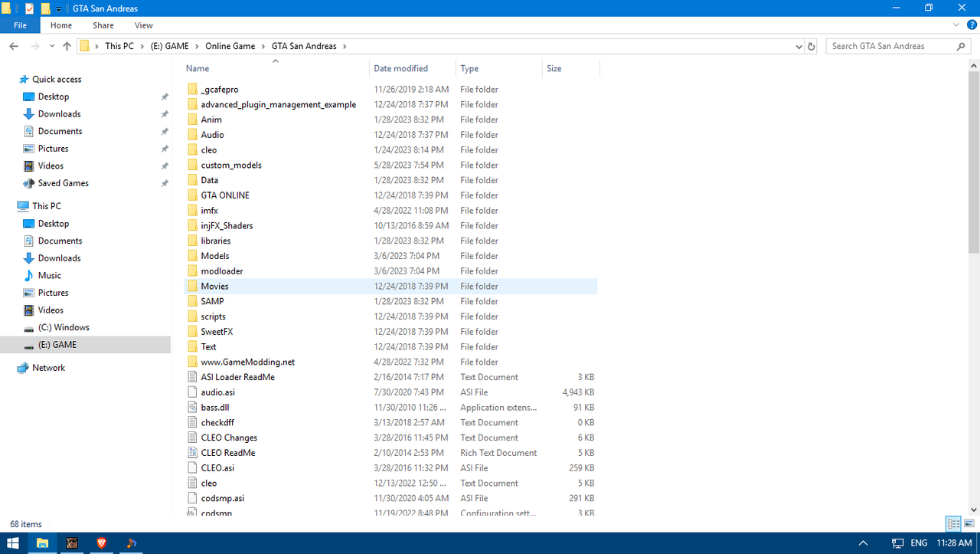Image resolution: width=980 pixels, height=554 pixels.
Task: Click the pin icon beside Saved Games
Action: [165, 183]
